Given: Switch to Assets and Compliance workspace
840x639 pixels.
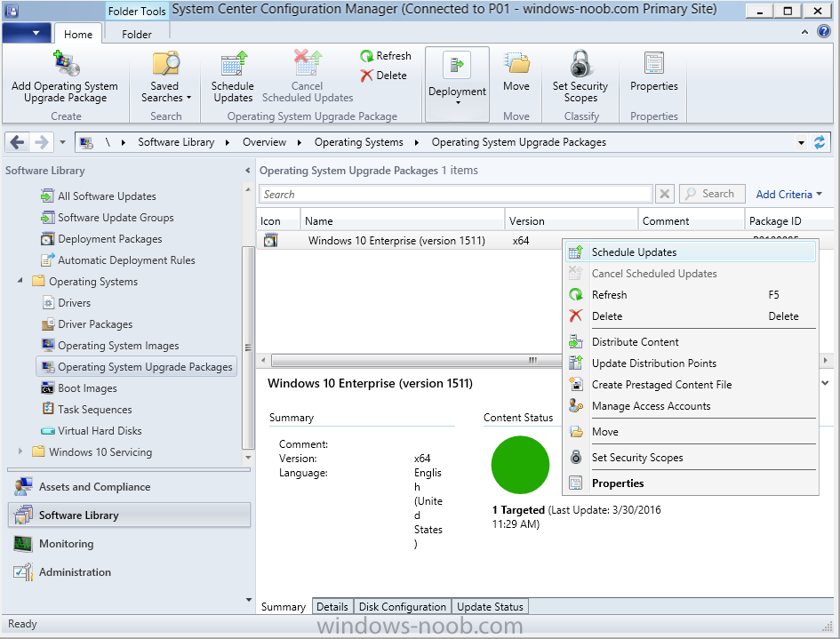Looking at the screenshot, I should point(129,487).
